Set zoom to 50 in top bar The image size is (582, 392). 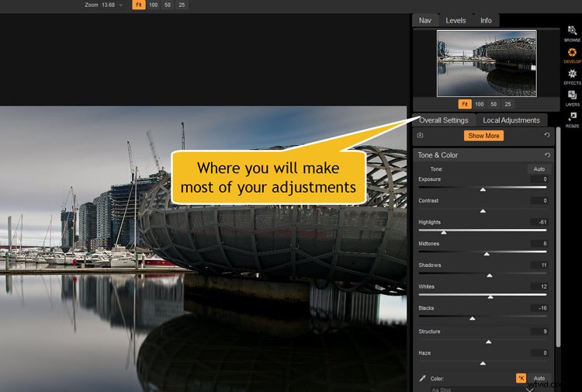168,5
